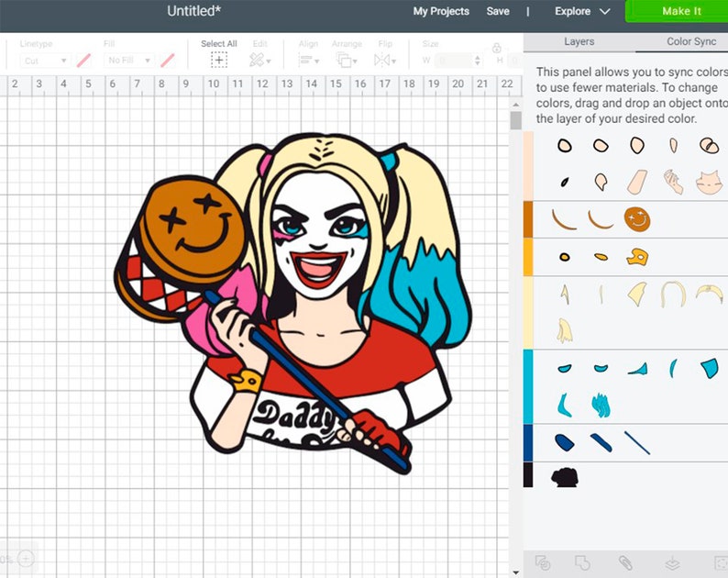Open the Flip dropdown arrow
Screen dimensions: 728x578
(x=393, y=61)
